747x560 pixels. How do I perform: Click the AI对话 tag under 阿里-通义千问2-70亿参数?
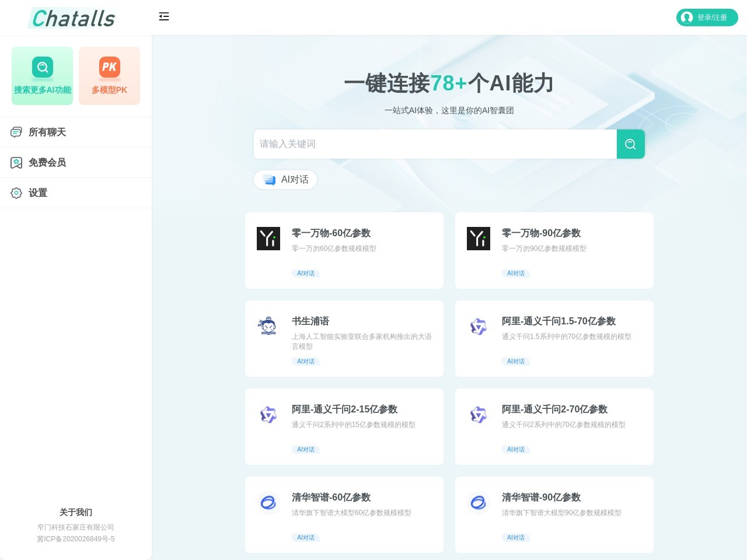(515, 450)
